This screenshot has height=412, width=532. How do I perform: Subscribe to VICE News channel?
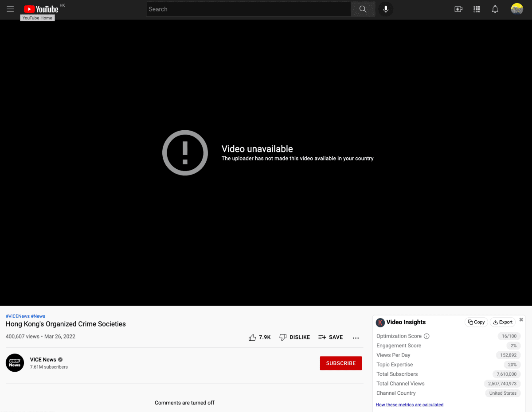tap(340, 363)
